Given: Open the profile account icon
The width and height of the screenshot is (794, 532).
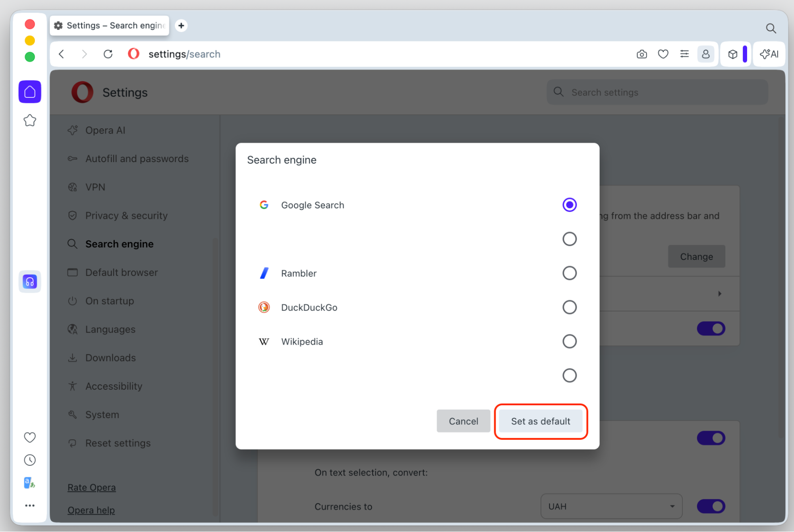Looking at the screenshot, I should 706,54.
